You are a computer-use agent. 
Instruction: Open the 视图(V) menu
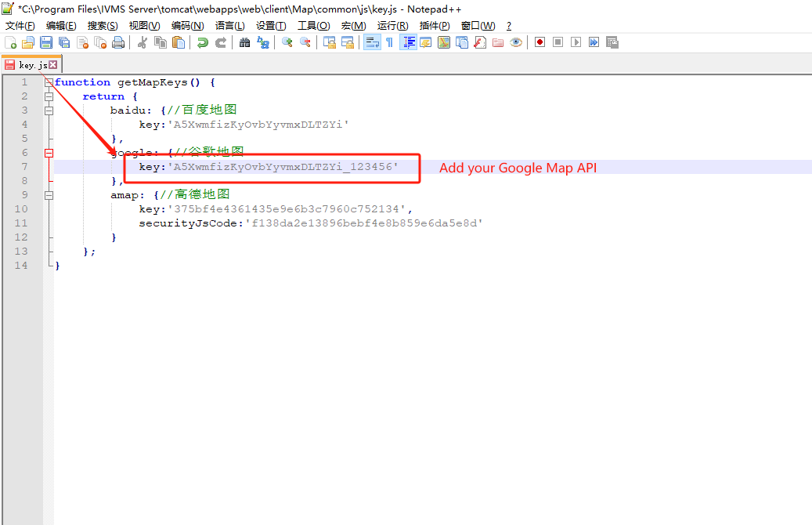(145, 25)
